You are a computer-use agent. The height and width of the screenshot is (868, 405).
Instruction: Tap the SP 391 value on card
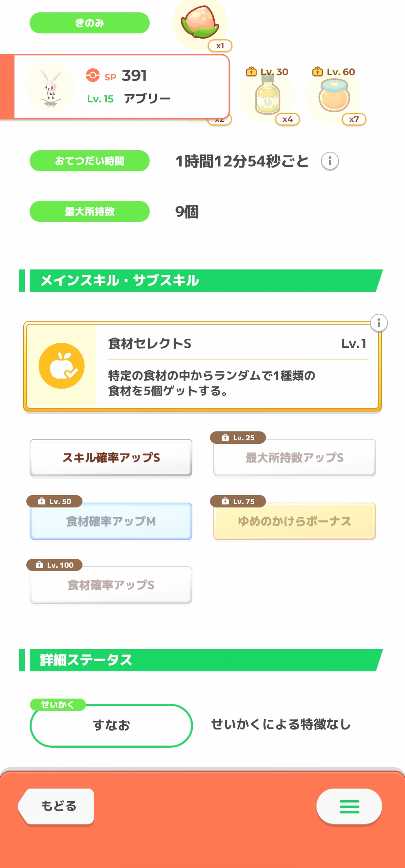(x=134, y=76)
